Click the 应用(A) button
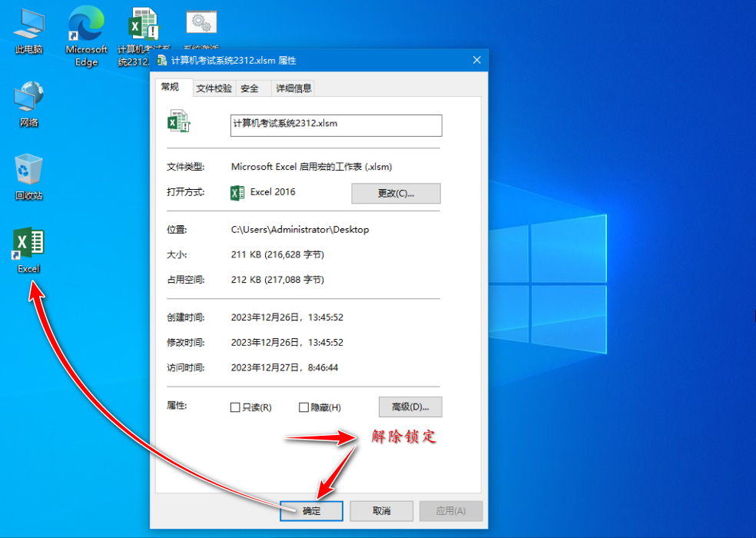The width and height of the screenshot is (756, 538). tap(451, 511)
